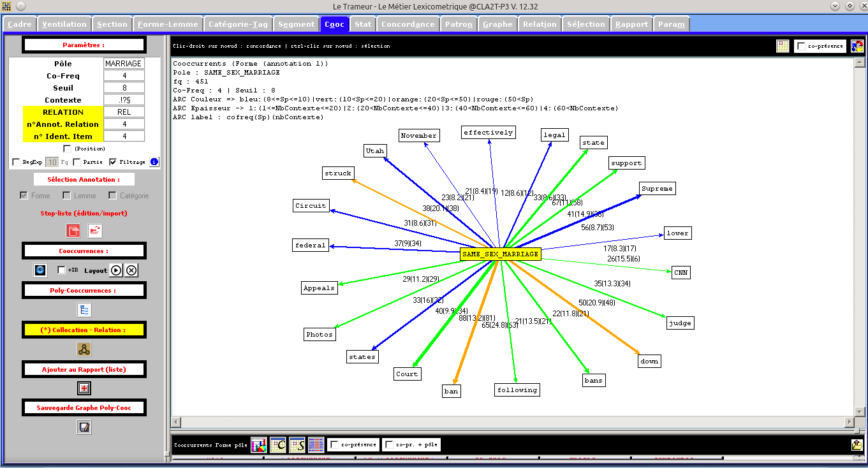Screen dimensions: 868x468
Task: Open the Catégorie-Tag tab
Action: [x=238, y=24]
